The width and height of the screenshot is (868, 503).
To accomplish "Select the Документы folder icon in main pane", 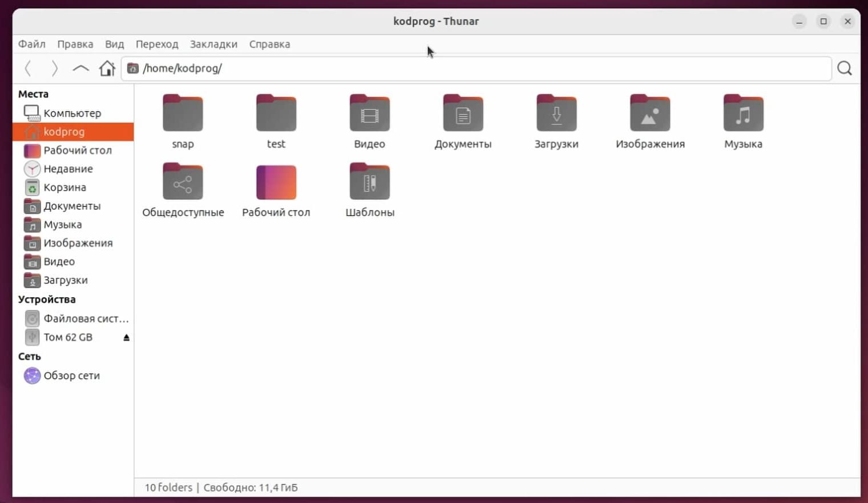I will point(463,113).
